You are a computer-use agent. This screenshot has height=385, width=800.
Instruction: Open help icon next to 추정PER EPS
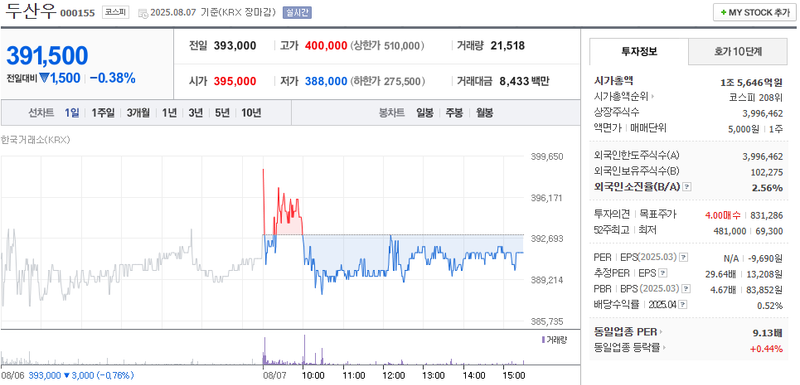point(663,273)
